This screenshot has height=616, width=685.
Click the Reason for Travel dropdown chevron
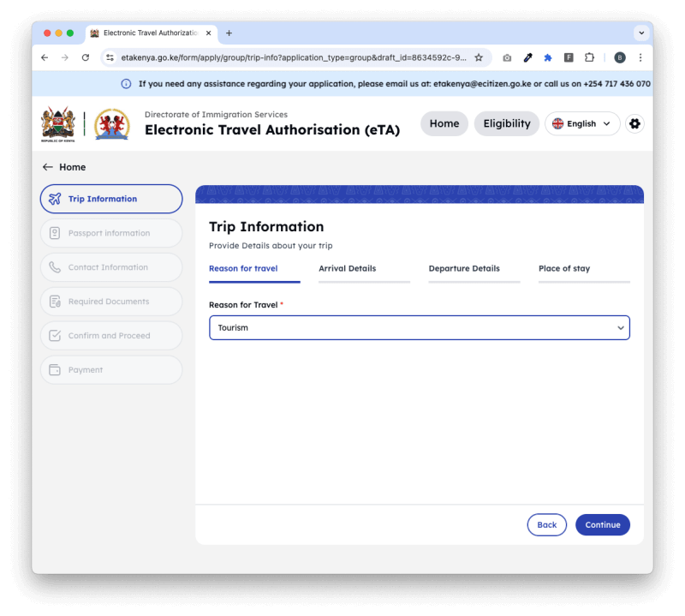[620, 328]
